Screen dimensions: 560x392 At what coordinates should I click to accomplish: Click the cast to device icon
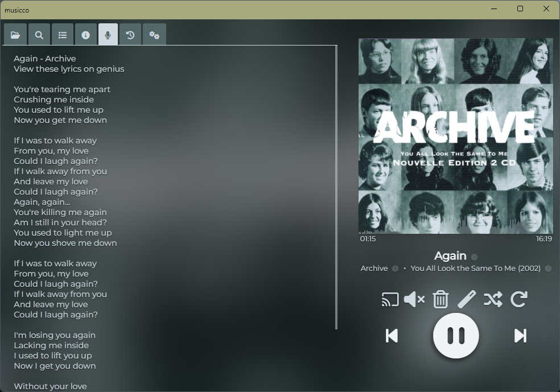[390, 299]
